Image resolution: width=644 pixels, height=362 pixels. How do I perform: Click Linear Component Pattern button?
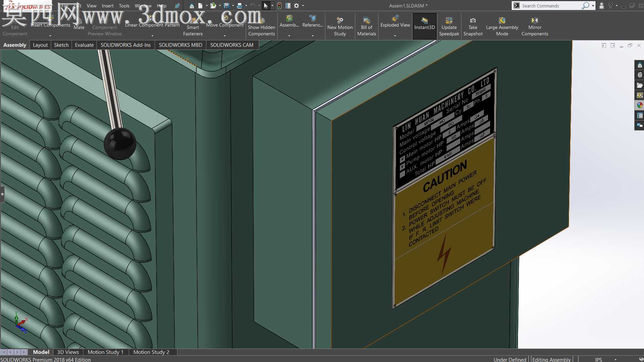click(x=152, y=22)
